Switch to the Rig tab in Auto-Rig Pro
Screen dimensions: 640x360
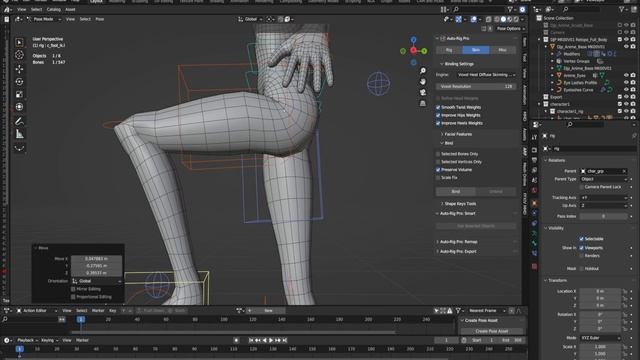(x=449, y=50)
